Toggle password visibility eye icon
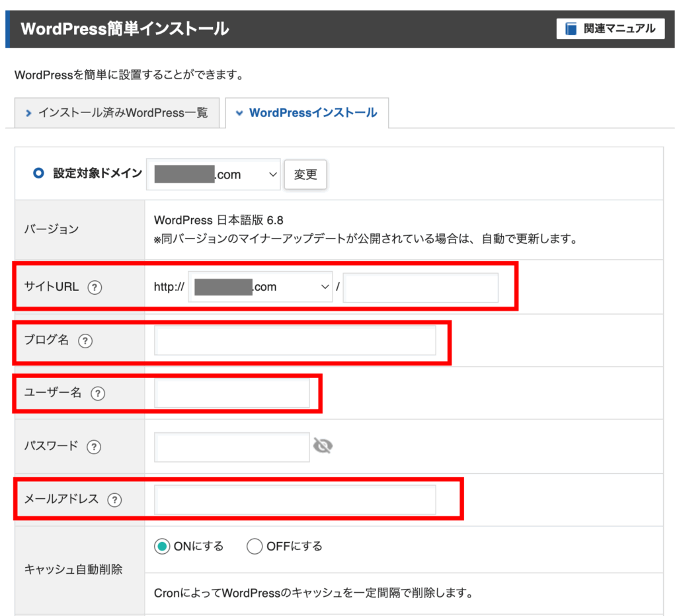Viewport: 677px width, 616px height. click(x=323, y=447)
